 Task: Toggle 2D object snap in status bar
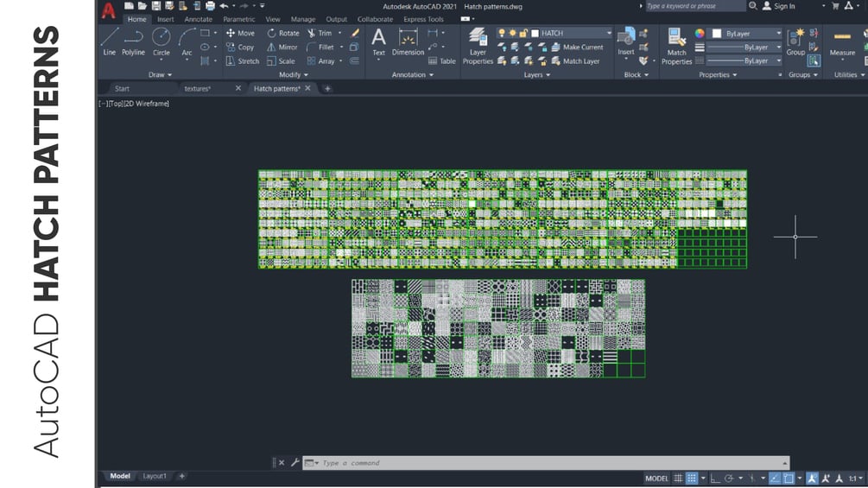pyautogui.click(x=789, y=478)
